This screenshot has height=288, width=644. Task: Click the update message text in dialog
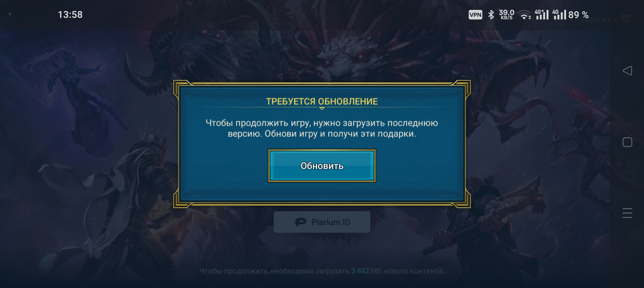point(322,128)
